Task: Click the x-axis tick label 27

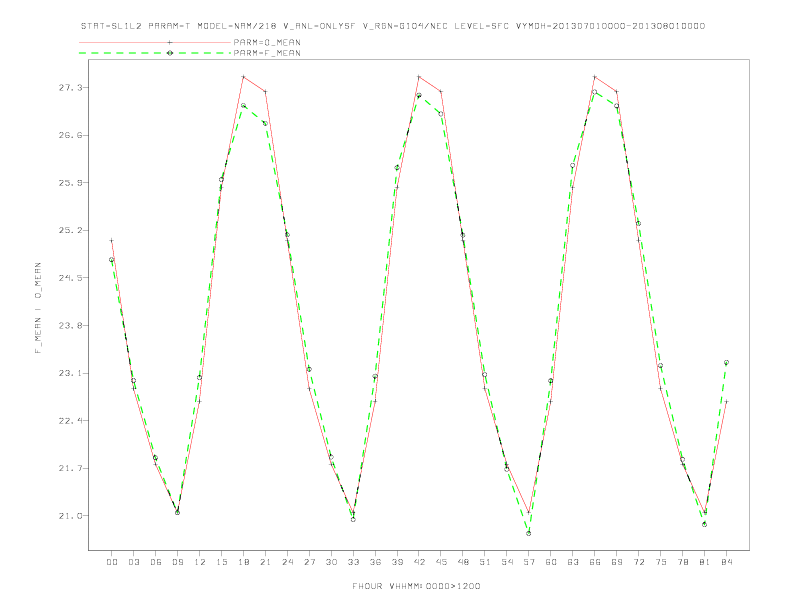Action: (x=310, y=562)
